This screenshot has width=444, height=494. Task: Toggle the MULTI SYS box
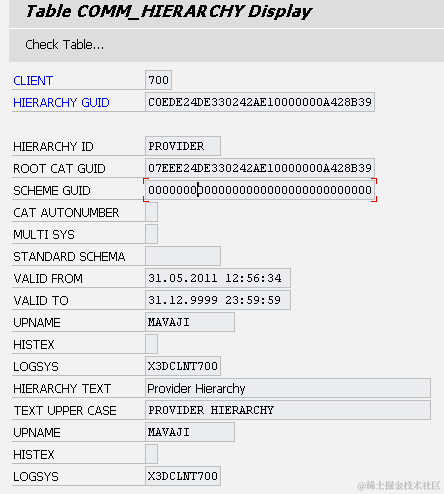point(151,234)
